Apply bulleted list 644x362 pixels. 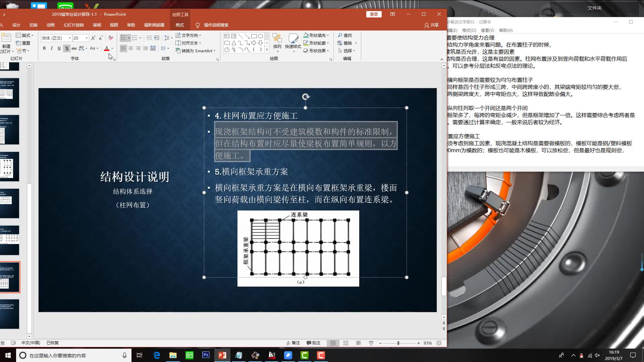tap(123, 38)
